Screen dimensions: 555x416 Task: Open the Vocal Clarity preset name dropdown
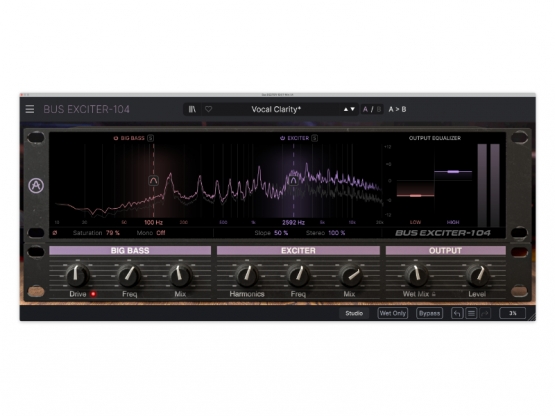(276, 109)
